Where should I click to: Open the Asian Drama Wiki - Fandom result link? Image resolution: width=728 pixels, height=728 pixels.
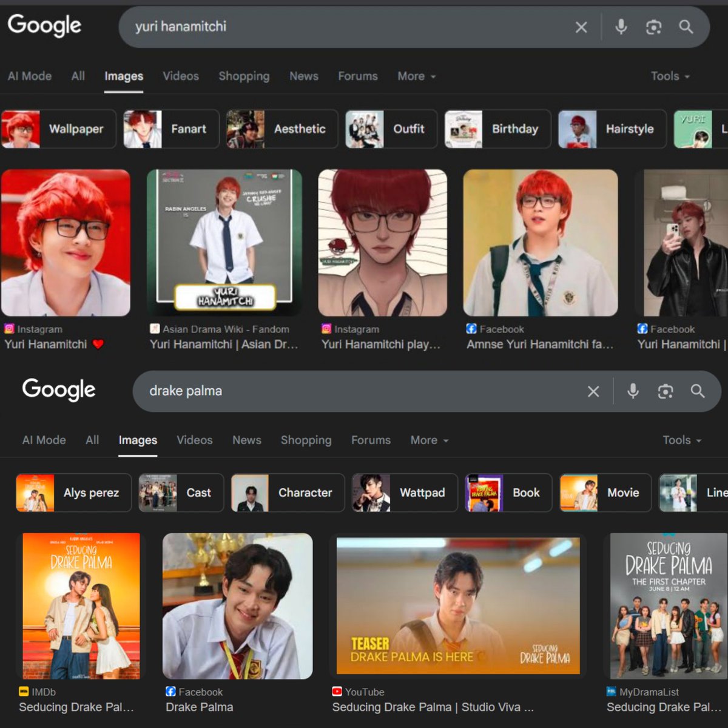coord(224,337)
